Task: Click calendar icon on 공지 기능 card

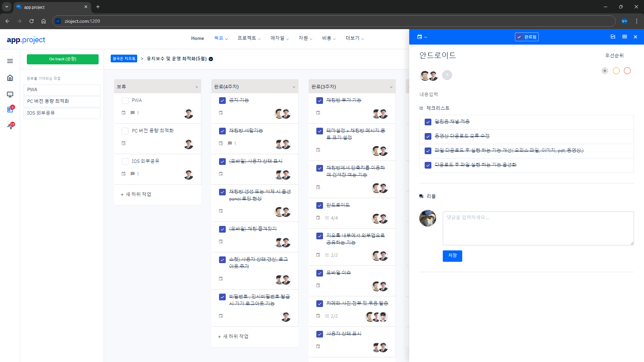Action: 221,113
